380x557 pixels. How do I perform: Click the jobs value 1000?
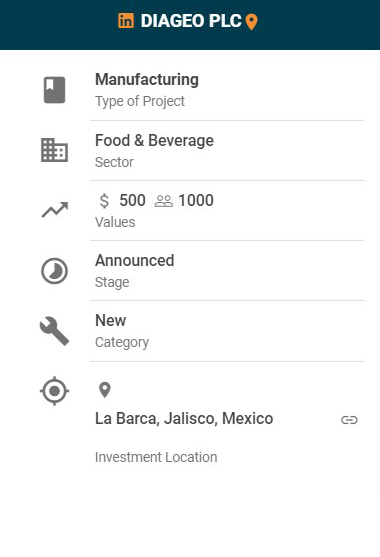point(196,200)
